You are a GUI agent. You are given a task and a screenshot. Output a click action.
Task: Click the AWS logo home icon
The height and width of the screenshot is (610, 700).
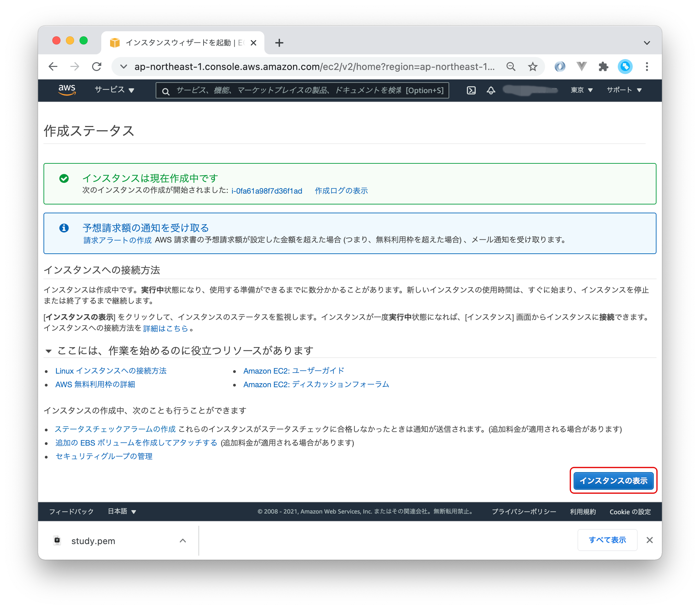67,90
